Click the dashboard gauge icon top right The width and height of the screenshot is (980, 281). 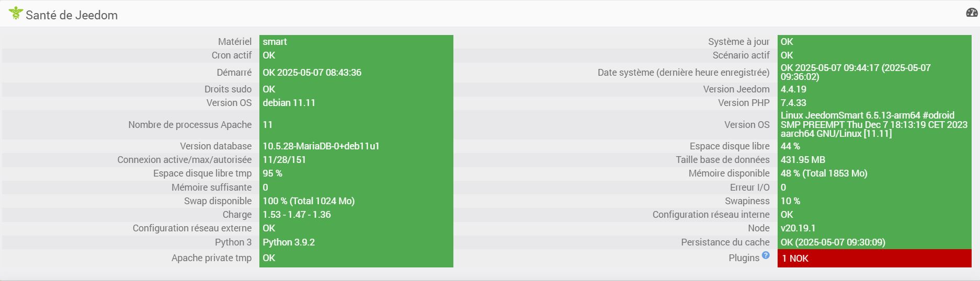tap(972, 13)
